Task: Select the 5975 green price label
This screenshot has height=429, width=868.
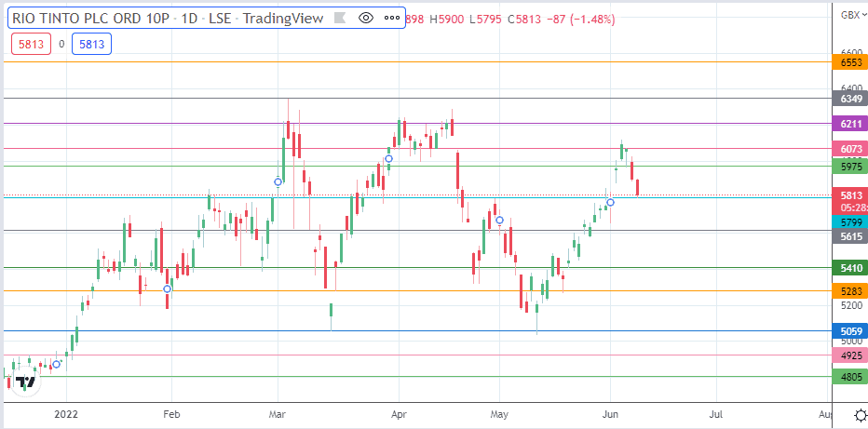Action: pos(849,166)
